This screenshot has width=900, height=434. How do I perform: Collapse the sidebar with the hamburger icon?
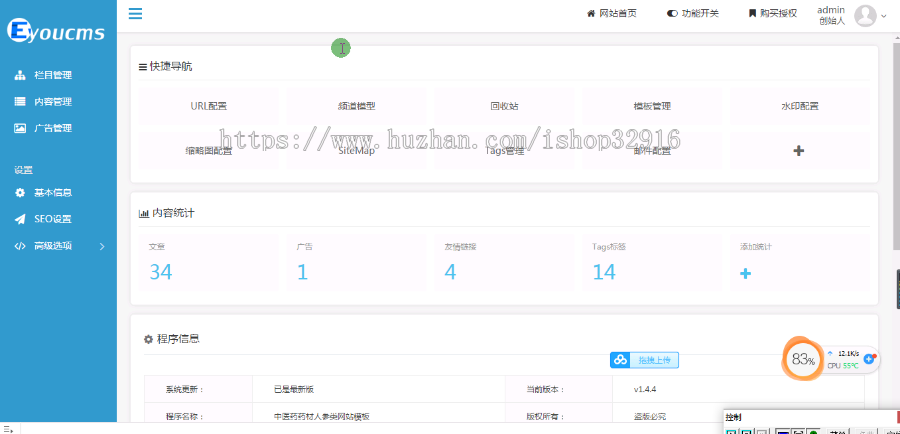coord(135,14)
